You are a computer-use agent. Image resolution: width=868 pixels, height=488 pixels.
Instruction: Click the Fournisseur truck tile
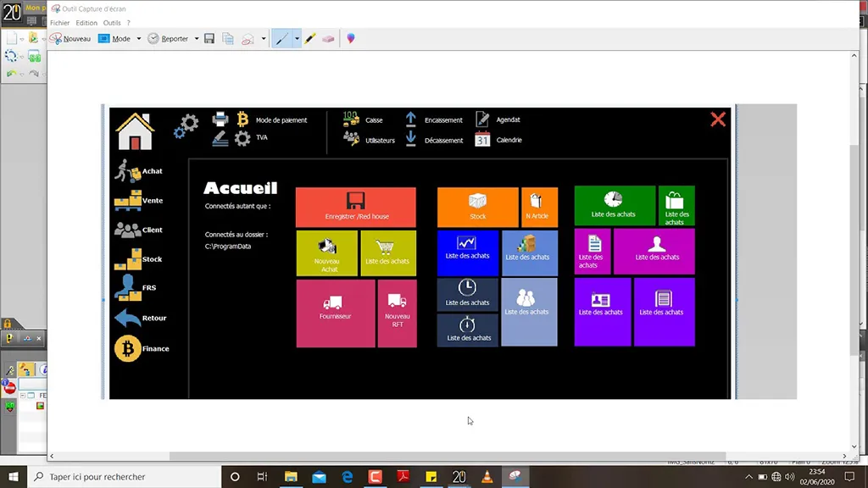coord(335,313)
